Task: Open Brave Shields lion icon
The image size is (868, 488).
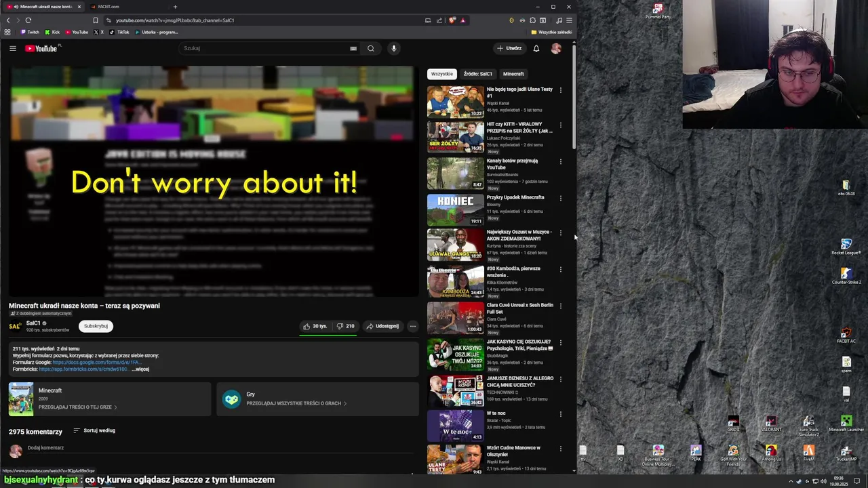Action: 452,20
